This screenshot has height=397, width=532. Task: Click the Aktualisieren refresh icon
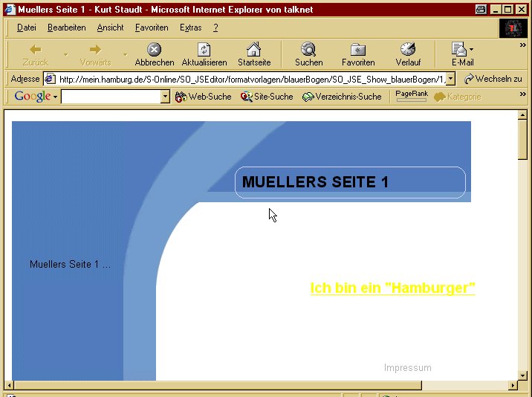[204, 50]
